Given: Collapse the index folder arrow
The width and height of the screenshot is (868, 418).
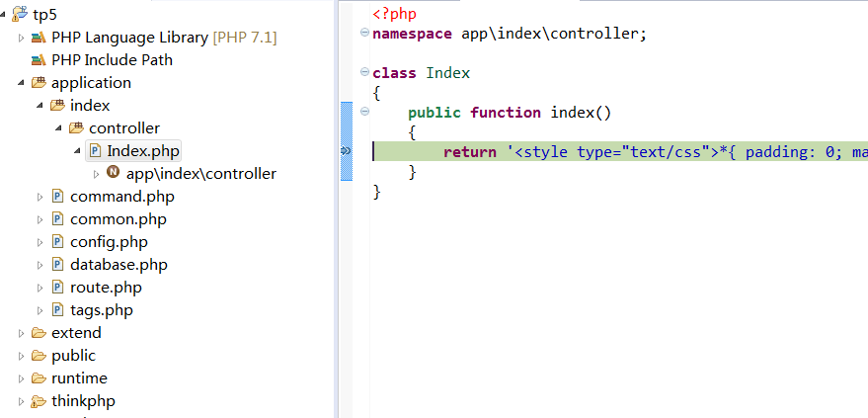Looking at the screenshot, I should [x=39, y=106].
